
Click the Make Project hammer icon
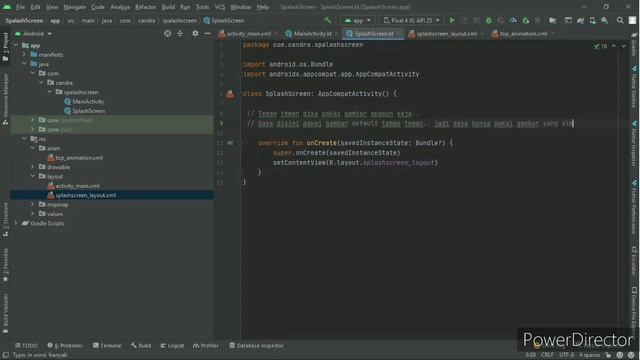pyautogui.click(x=328, y=20)
